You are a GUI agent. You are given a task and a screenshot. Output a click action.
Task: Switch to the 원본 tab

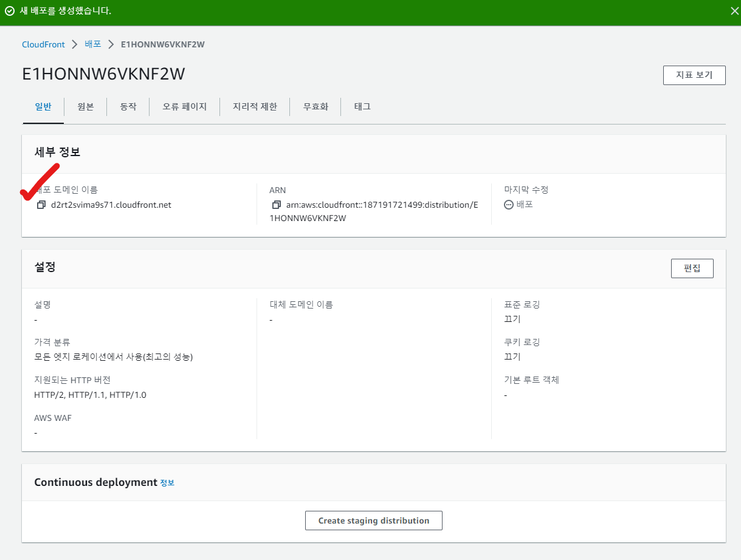click(86, 107)
